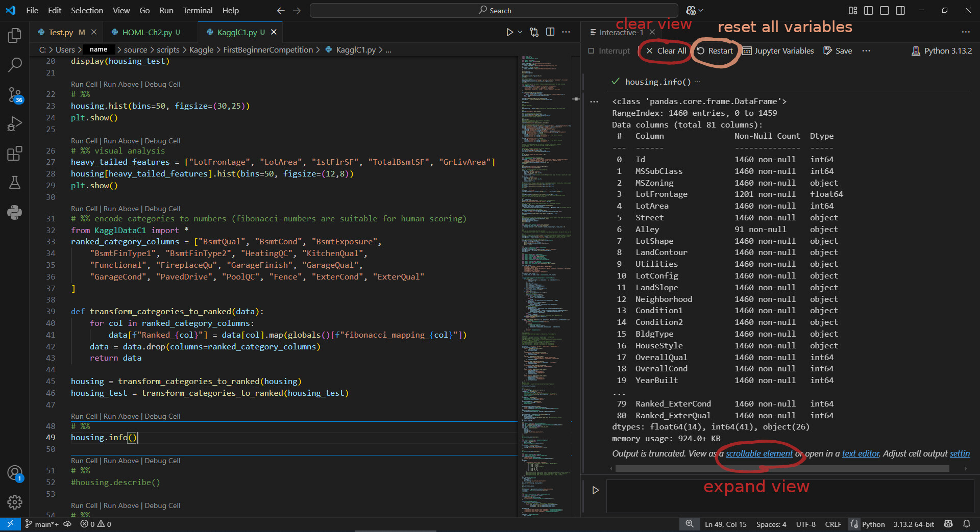Restart the Jupyter kernel
The width and height of the screenshot is (980, 532).
715,50
